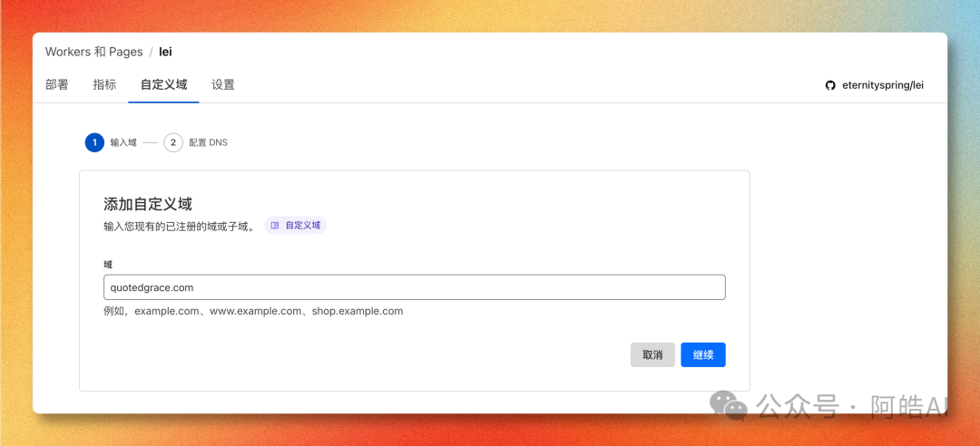Go to Workers 和 Pages breadcrumb
The width and height of the screenshot is (980, 446).
pyautogui.click(x=93, y=52)
